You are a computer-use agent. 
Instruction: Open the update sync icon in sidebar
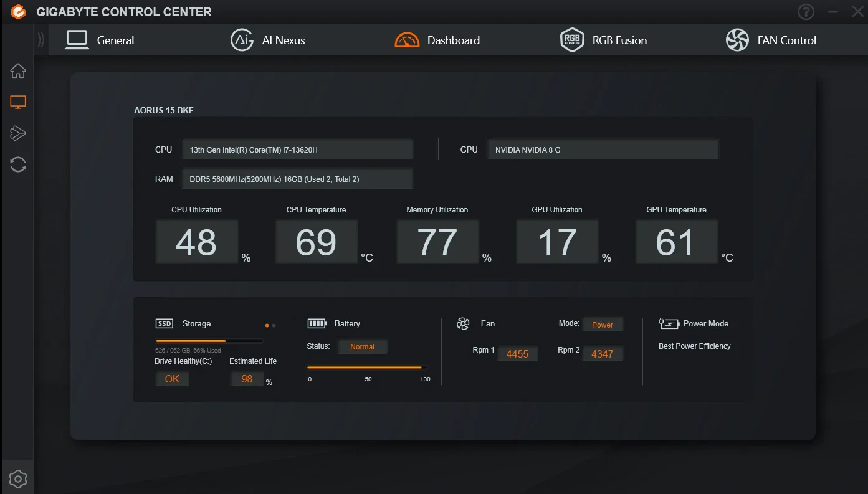pyautogui.click(x=18, y=164)
